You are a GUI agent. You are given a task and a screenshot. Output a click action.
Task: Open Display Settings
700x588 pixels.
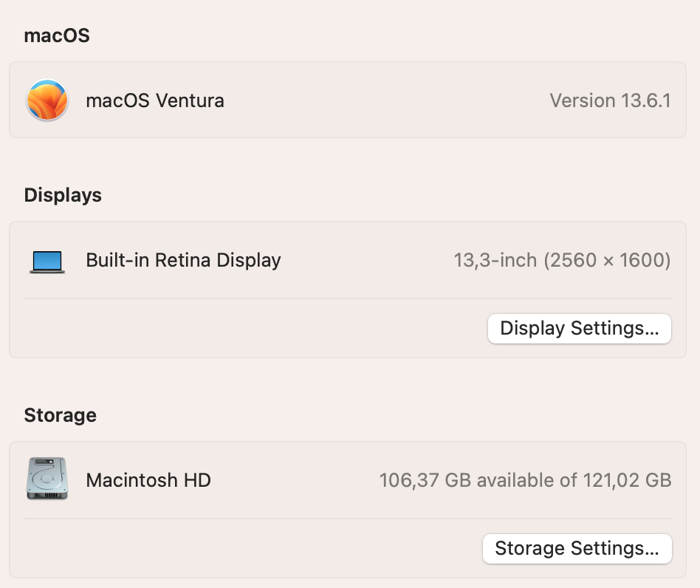coord(579,329)
